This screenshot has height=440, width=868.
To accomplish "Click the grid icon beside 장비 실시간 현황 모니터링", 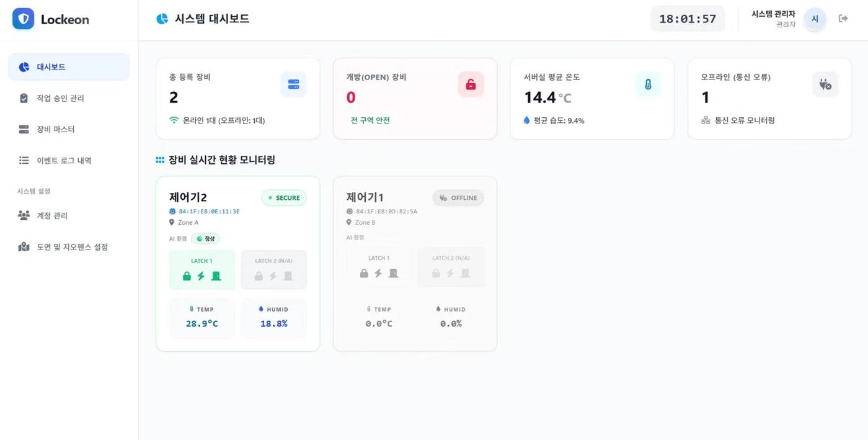I will (x=160, y=160).
